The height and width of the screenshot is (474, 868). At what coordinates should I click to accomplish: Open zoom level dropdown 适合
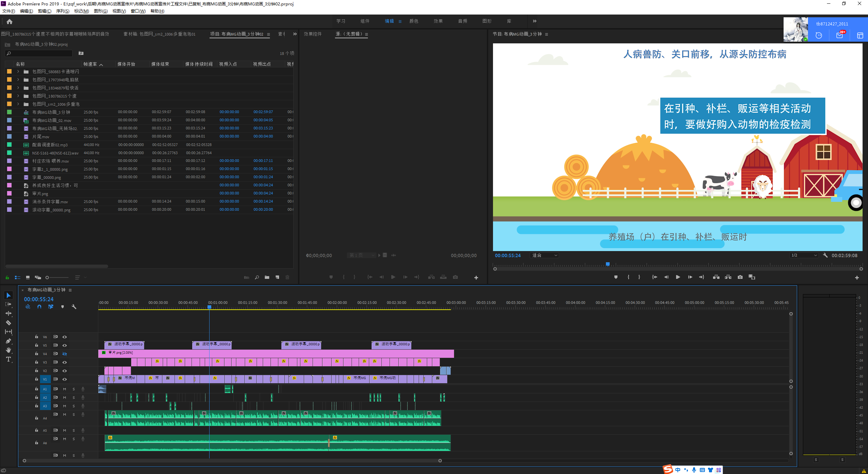coord(544,255)
